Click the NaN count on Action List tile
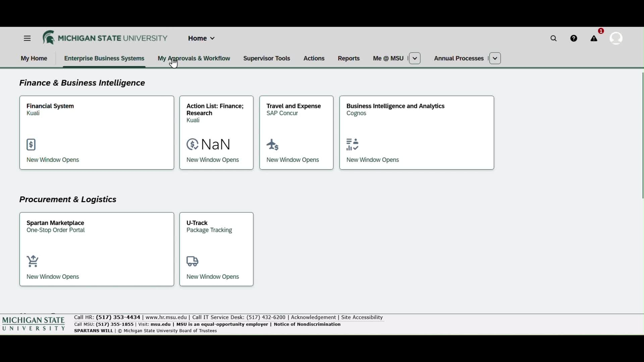 pyautogui.click(x=216, y=144)
